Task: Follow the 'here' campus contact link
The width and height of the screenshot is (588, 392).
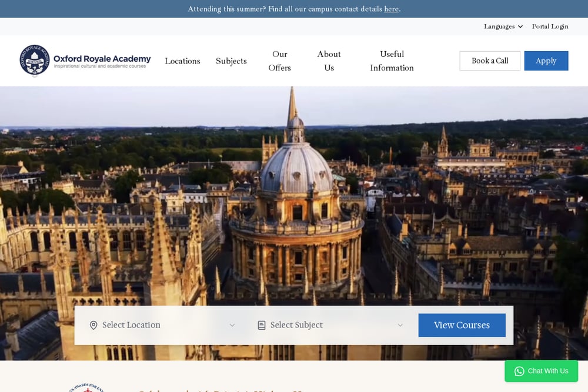Action: 391,9
